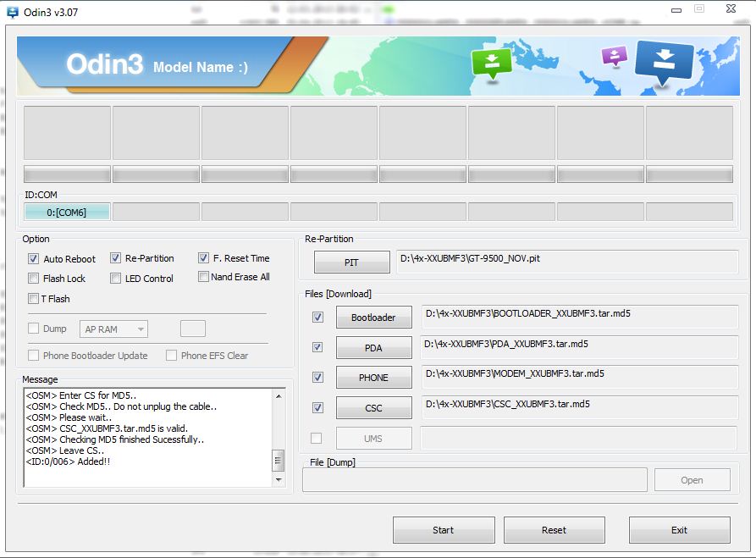Start the flashing process
Screen dimensions: 756x558
tap(444, 530)
